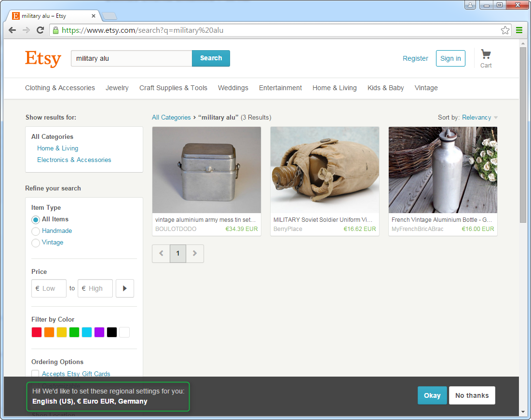Select the All Items radio button
This screenshot has width=531, height=420.
coord(36,219)
